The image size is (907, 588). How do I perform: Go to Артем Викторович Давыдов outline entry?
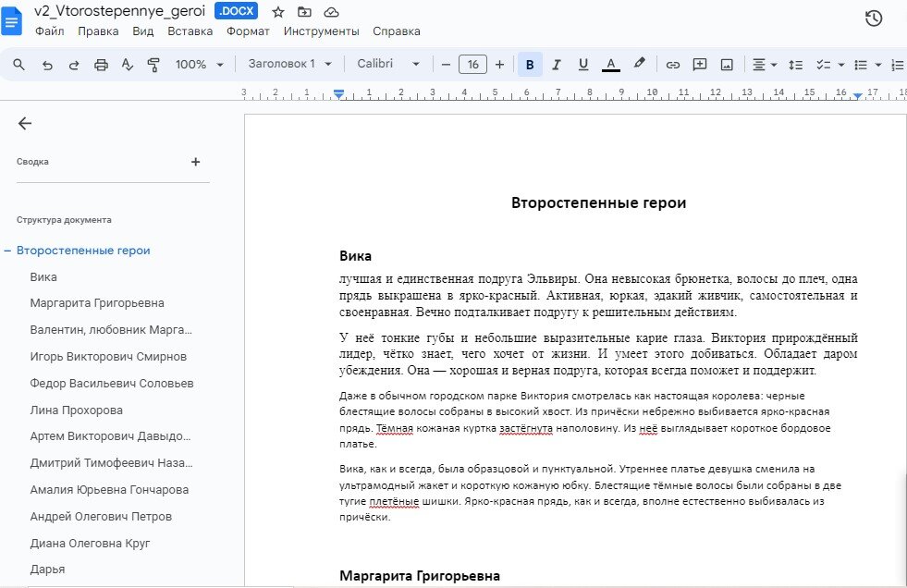tap(110, 436)
